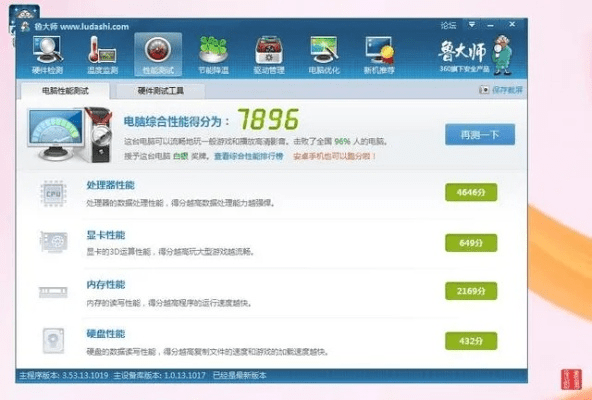Viewport: 592px width, 400px height.
Task: Click the 显卡性能 heading
Action: tap(106, 235)
